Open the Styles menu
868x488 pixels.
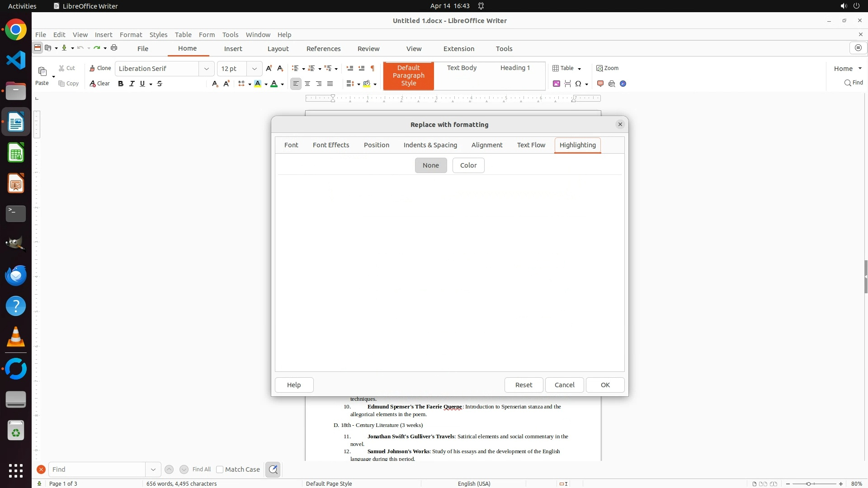(x=158, y=35)
